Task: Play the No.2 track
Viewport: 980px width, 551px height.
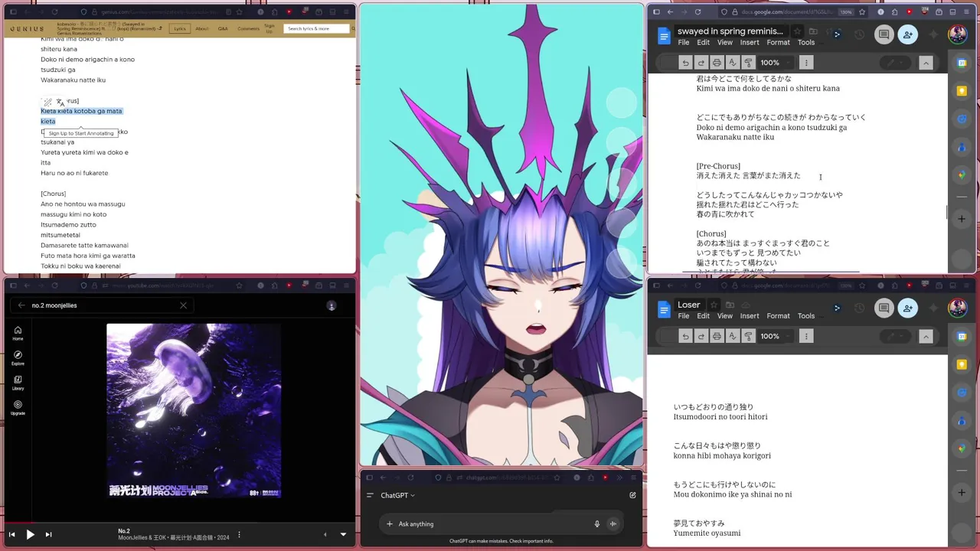Action: 30,534
